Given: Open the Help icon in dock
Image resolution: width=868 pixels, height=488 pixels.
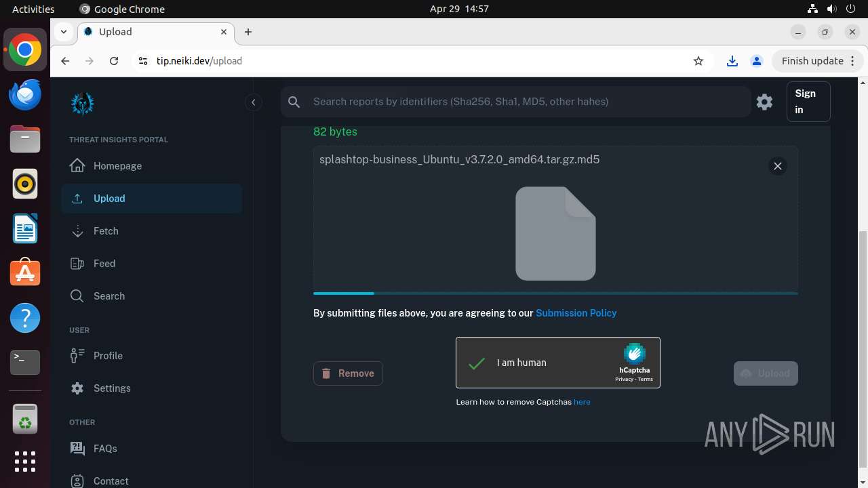Looking at the screenshot, I should [25, 318].
